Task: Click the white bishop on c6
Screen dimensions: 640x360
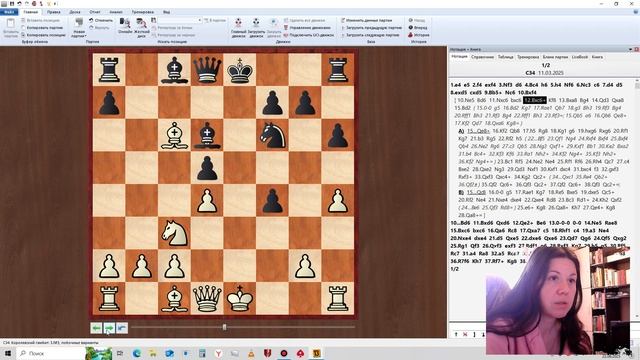Action: pos(174,135)
